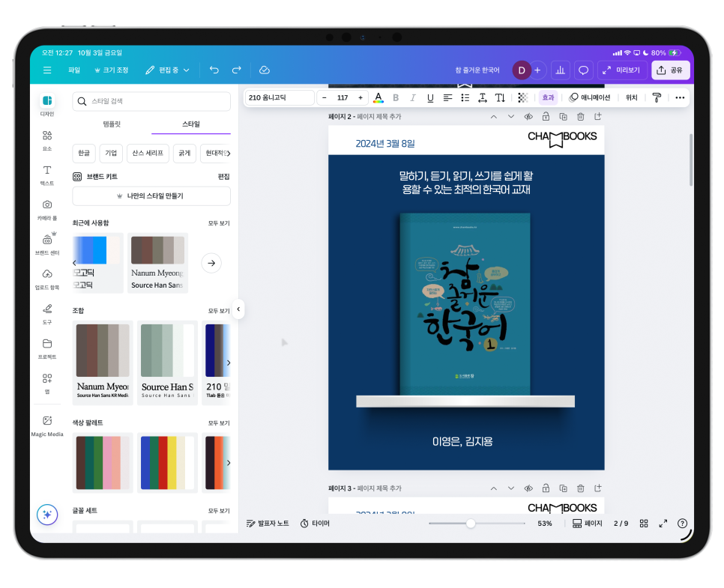Image resolution: width=724 pixels, height=588 pixels.
Task: Open the 도구 draw tools panel
Action: tap(47, 314)
